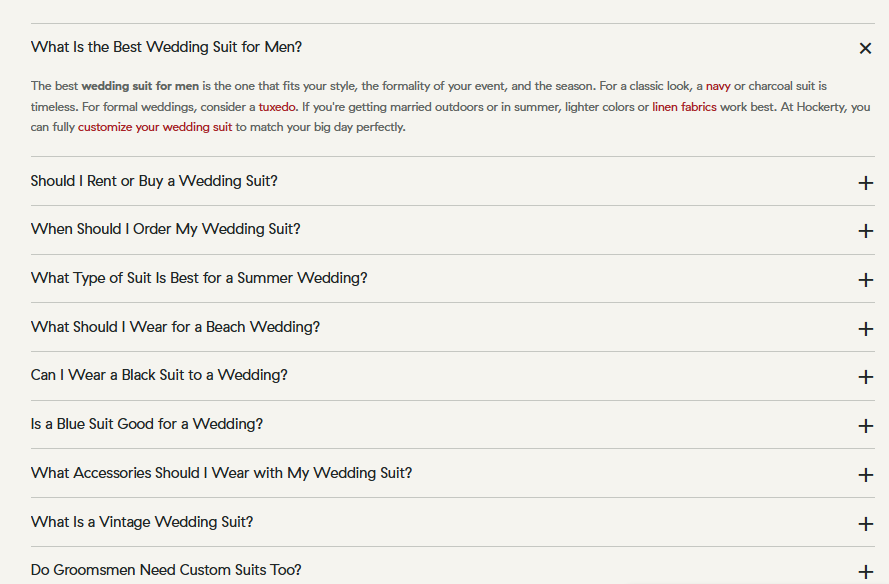Collapse 'What Is the Best Wedding Suit for Men?' heading
Viewport: 889px width, 584px height.
pos(166,47)
